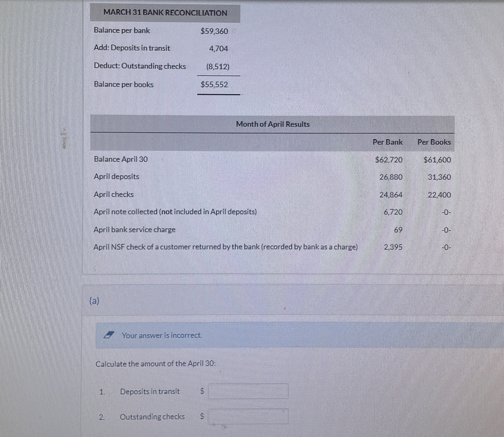The image size is (504, 437).
Task: Click the 24,864 April checks per bank
Action: click(x=391, y=195)
